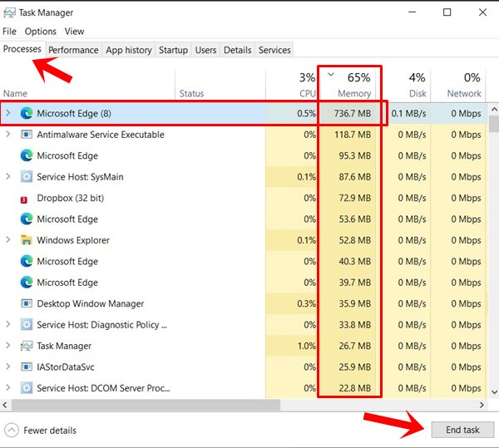The image size is (499, 448).
Task: Expand Service Host: Diagnostic Policy row
Action: 8,325
